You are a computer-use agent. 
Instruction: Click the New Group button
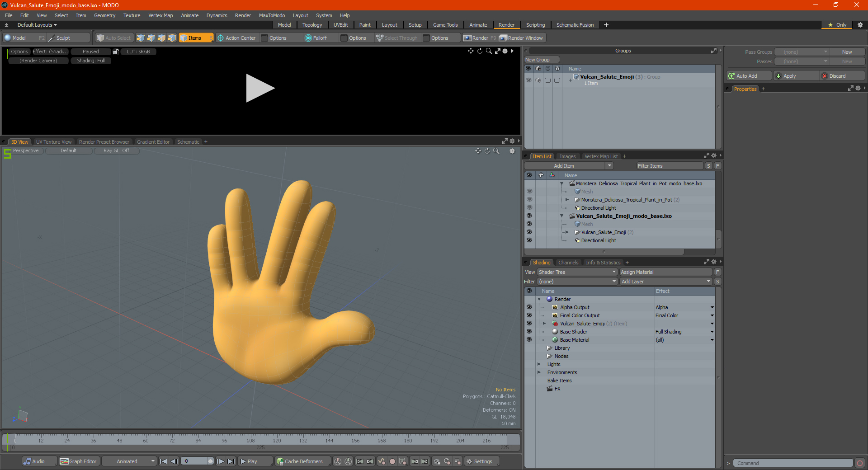pos(542,60)
